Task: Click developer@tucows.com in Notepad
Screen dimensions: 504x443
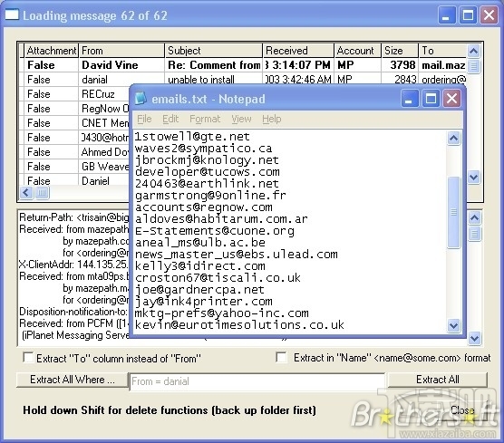Action: pos(207,172)
